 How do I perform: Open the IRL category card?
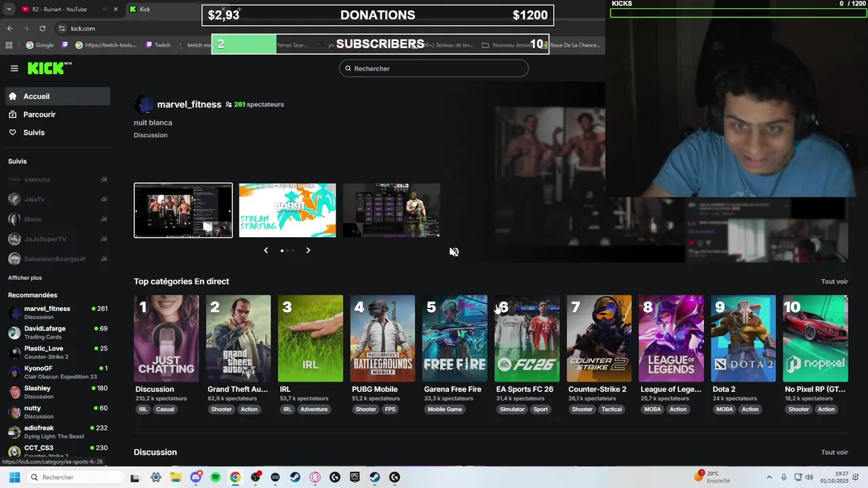(311, 338)
